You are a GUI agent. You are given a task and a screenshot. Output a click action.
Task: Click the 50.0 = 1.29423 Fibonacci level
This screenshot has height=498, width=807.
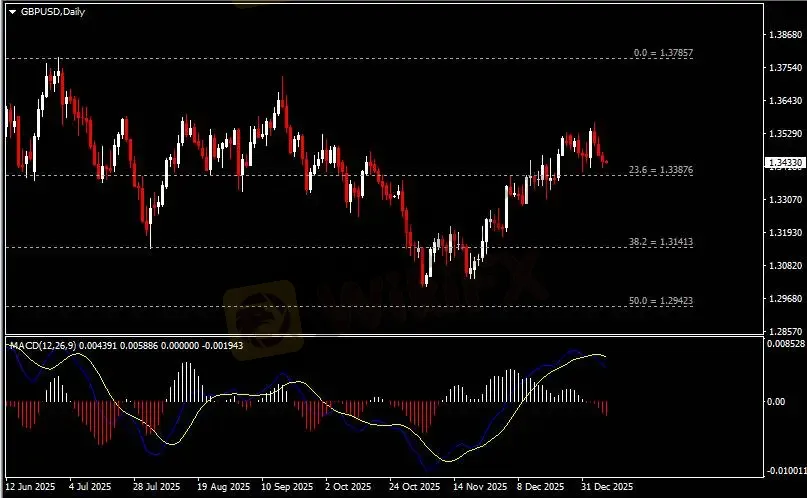(x=661, y=300)
